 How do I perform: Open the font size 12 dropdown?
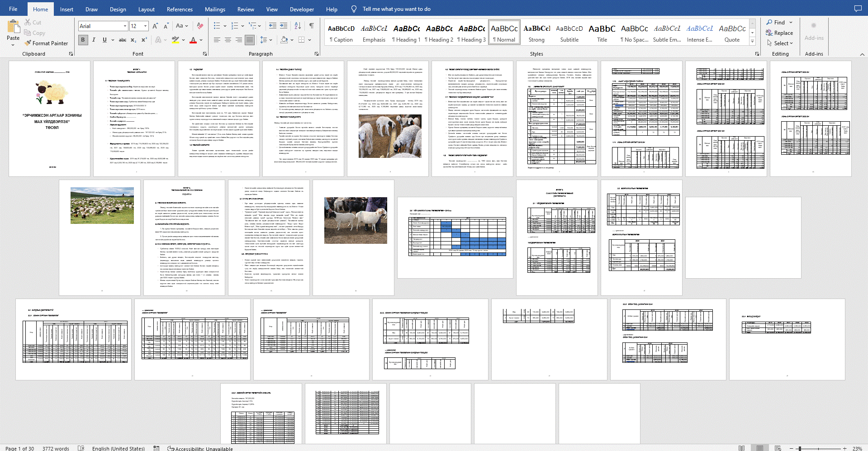(145, 26)
